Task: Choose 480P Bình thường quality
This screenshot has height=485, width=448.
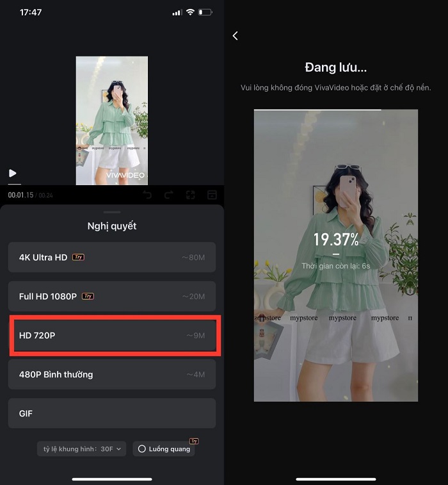Action: (112, 374)
